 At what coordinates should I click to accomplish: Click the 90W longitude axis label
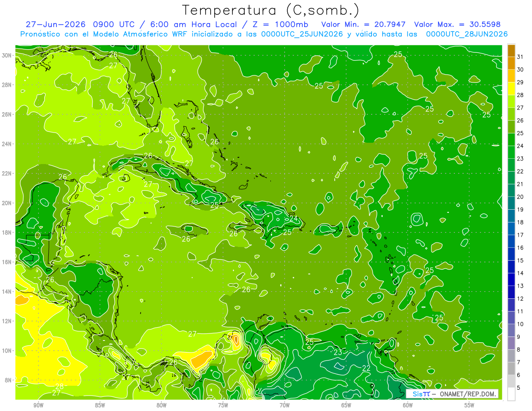click(39, 405)
